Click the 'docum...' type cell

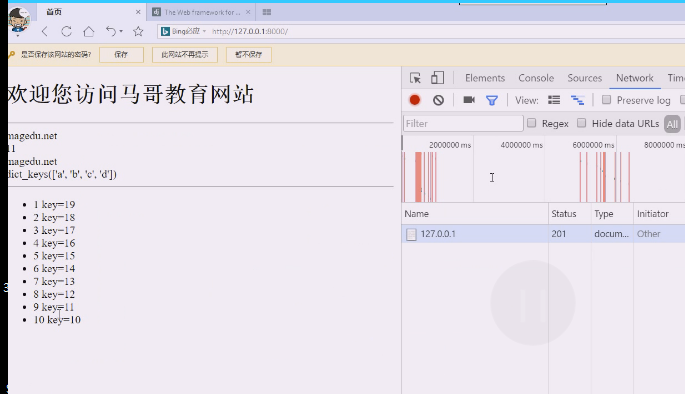tap(612, 234)
